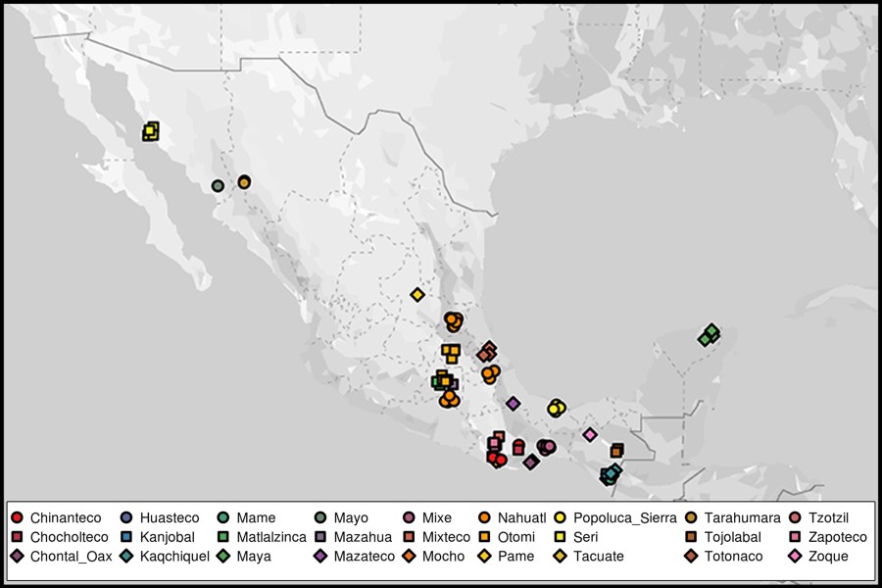
Task: Click the 'Zapoteco' legend label
Action: 838,537
